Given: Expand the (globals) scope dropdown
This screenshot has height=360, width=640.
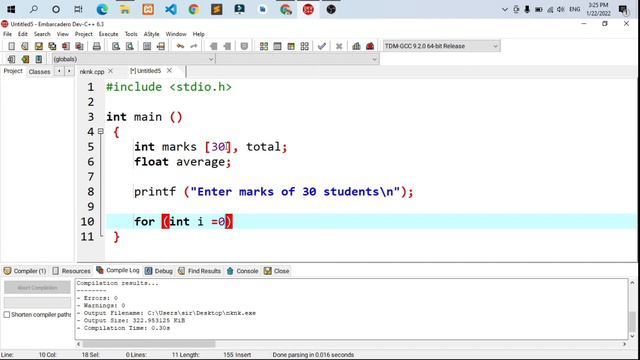Looking at the screenshot, I should point(211,59).
